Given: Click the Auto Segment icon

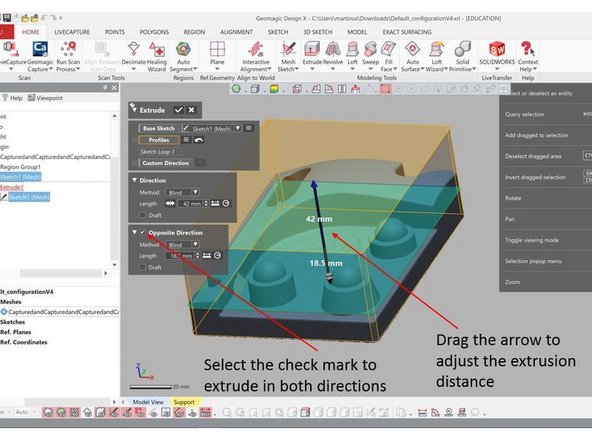Looking at the screenshot, I should pos(183,56).
